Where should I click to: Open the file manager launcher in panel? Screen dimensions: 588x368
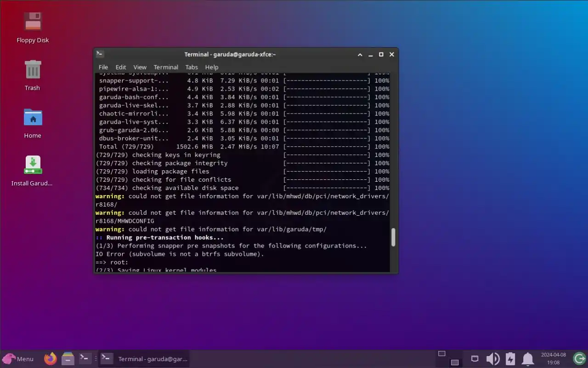tap(68, 358)
